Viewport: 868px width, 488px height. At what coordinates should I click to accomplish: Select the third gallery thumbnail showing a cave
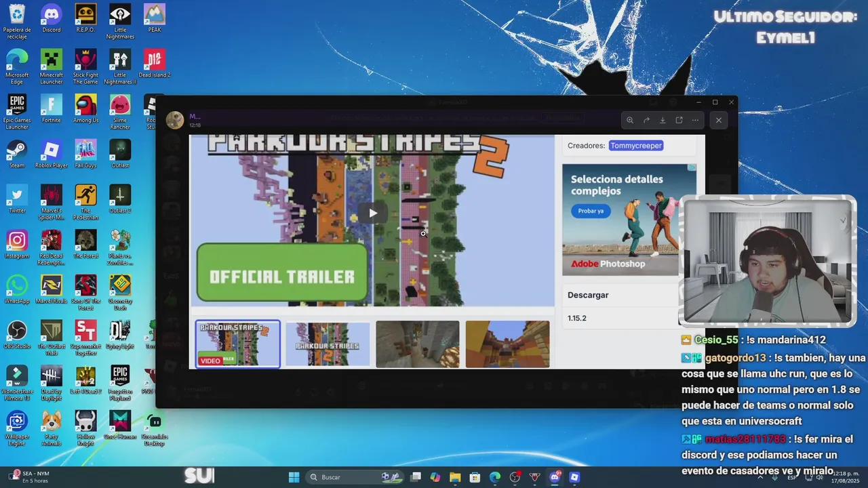click(x=418, y=344)
